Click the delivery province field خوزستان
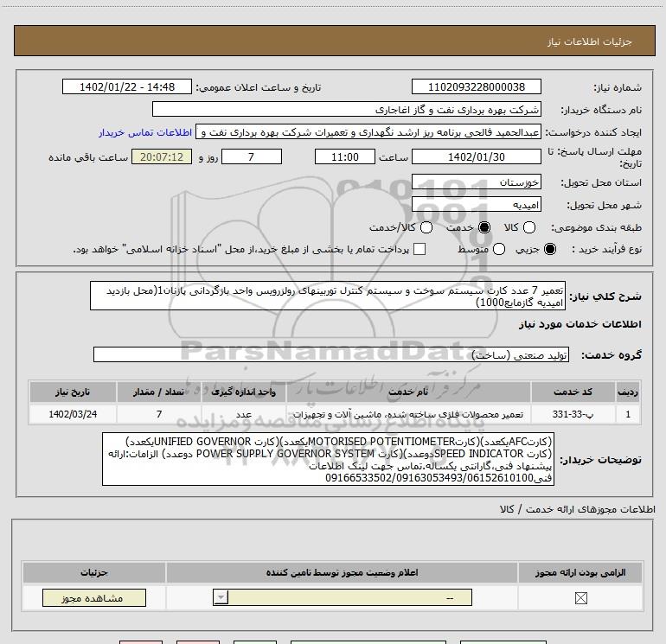666x644 pixels. pyautogui.click(x=476, y=182)
